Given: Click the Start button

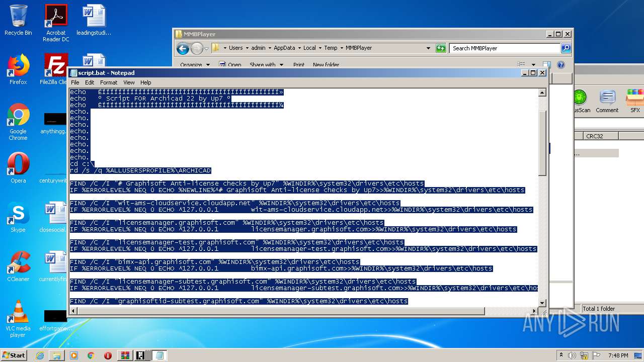Looking at the screenshot, I should [x=14, y=355].
